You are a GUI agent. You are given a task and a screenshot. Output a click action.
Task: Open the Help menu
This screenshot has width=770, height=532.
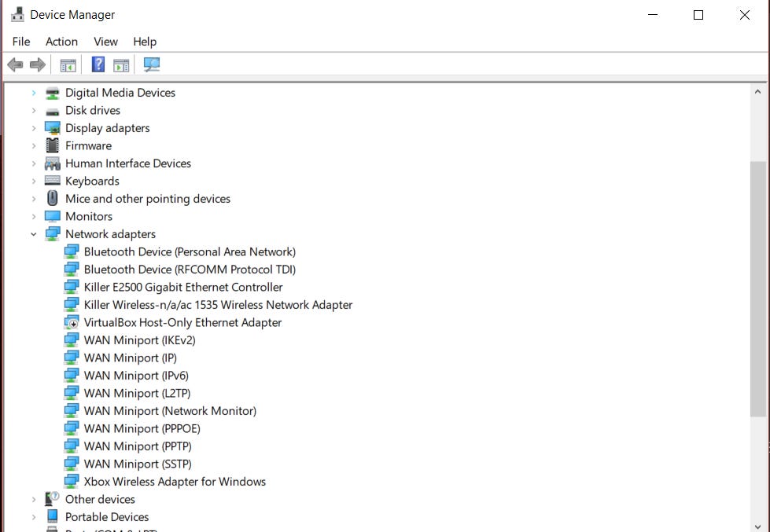[145, 42]
